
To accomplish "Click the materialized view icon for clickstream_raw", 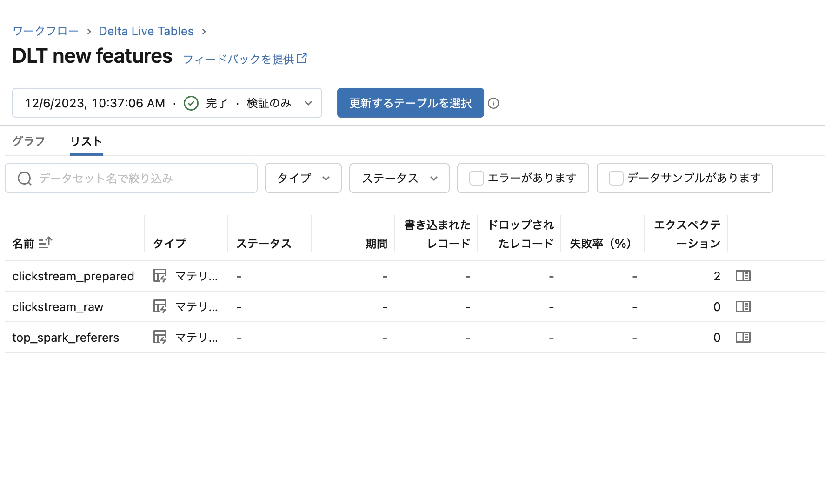I will 160,306.
